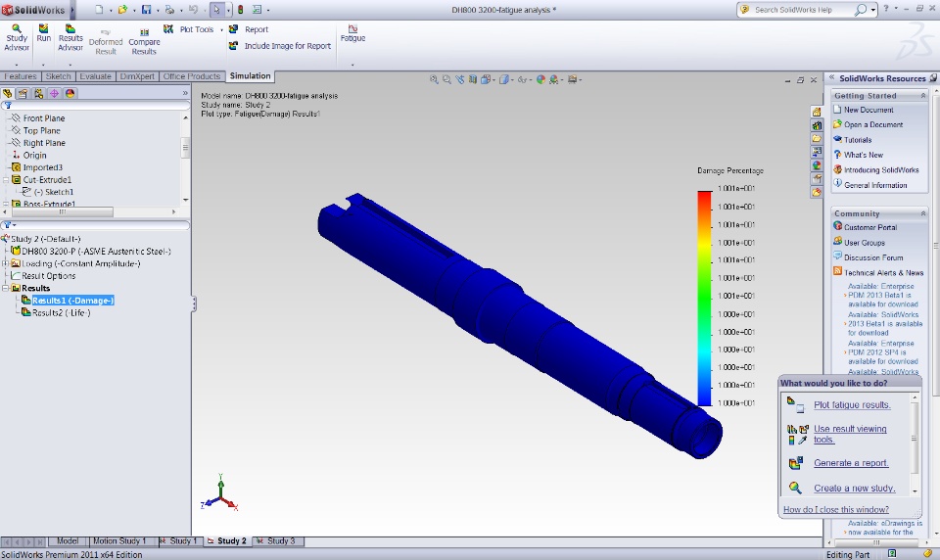This screenshot has height=560, width=940.
Task: Click Edit Appearance icon in view toolbar
Action: tap(540, 79)
